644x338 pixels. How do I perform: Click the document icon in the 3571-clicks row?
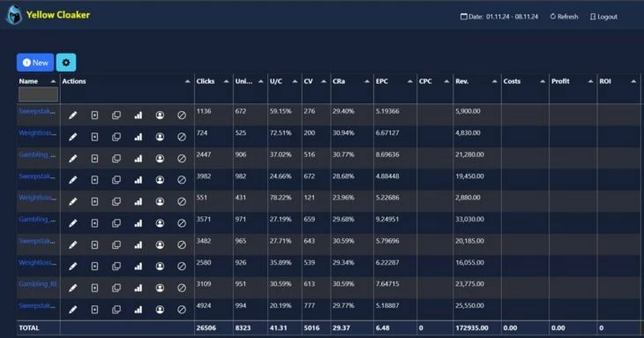click(94, 223)
